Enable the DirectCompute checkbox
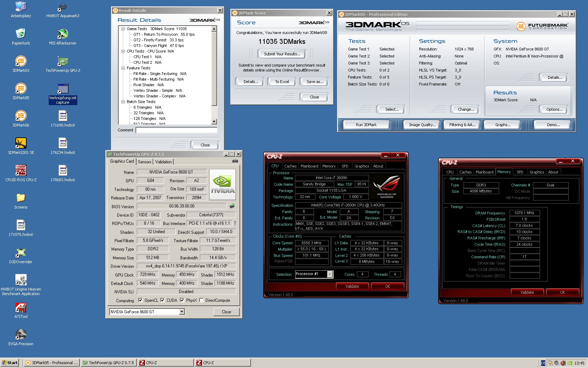Viewport: 588px width, 368px height. click(201, 300)
